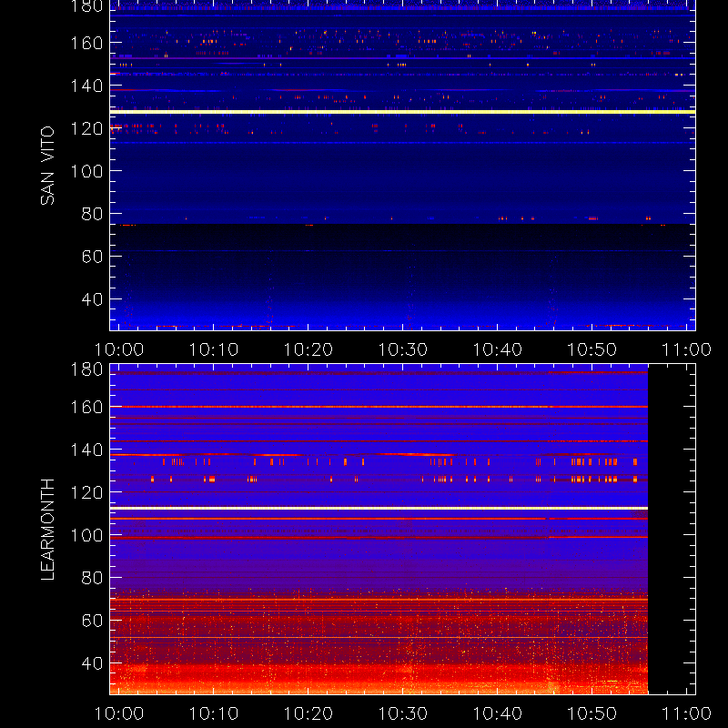Select 40 on the San Vito frequency axis

[x=92, y=299]
